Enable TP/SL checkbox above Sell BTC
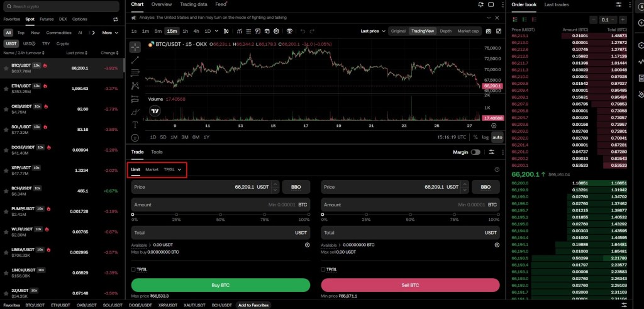 [x=323, y=269]
